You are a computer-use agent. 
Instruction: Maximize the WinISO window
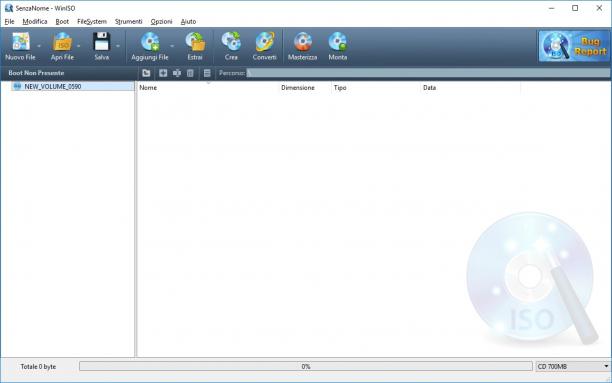coord(575,8)
